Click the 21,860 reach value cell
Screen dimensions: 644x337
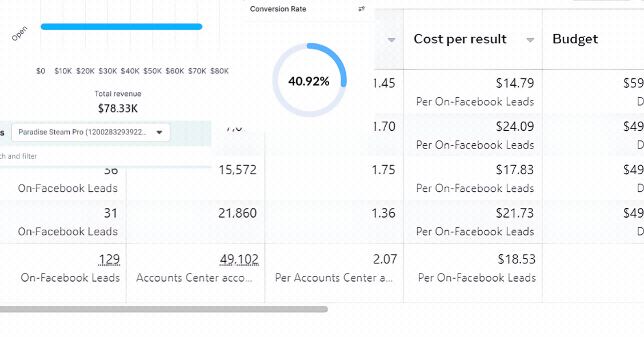195,222
